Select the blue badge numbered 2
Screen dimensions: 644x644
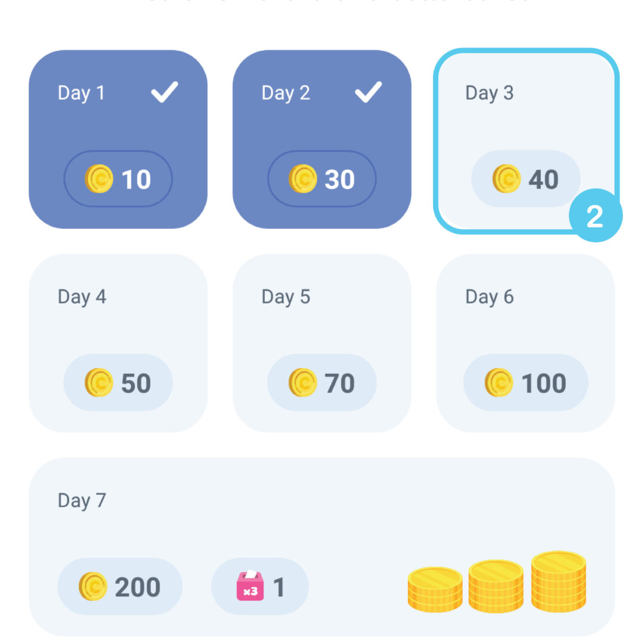(x=595, y=216)
